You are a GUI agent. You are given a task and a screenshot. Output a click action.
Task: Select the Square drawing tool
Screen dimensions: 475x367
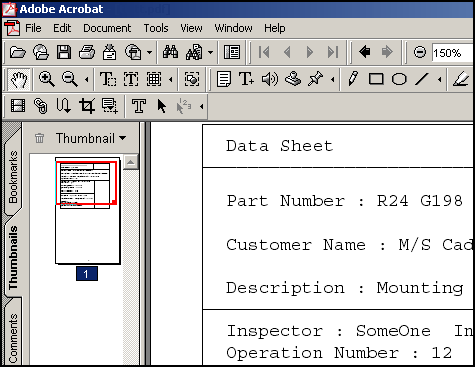click(x=376, y=79)
